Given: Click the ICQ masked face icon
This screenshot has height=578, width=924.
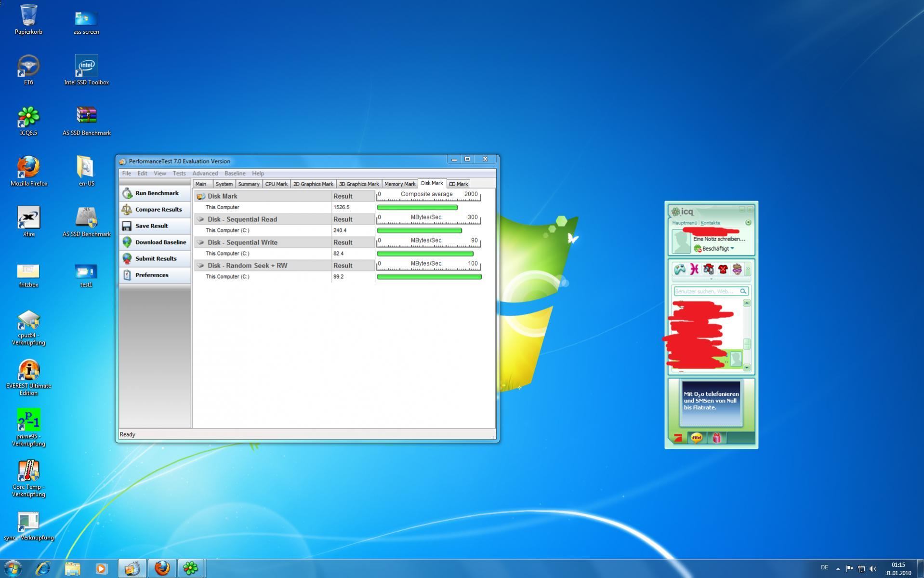Looking at the screenshot, I should pyautogui.click(x=737, y=269).
